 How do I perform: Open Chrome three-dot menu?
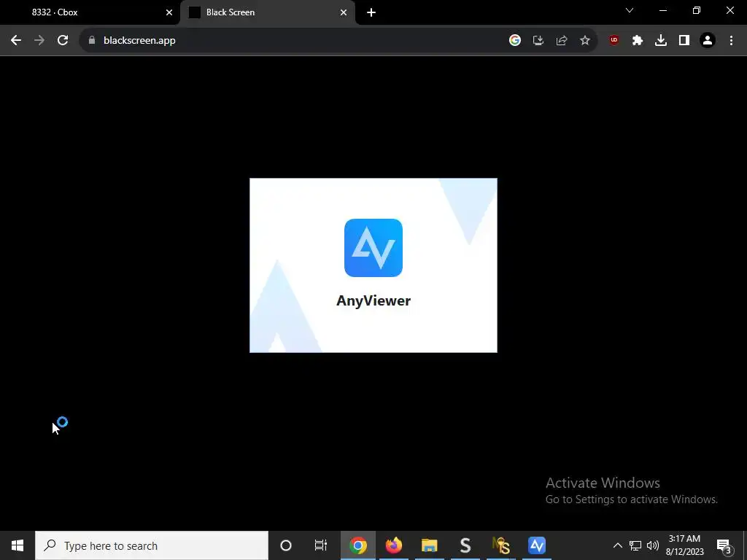731,41
